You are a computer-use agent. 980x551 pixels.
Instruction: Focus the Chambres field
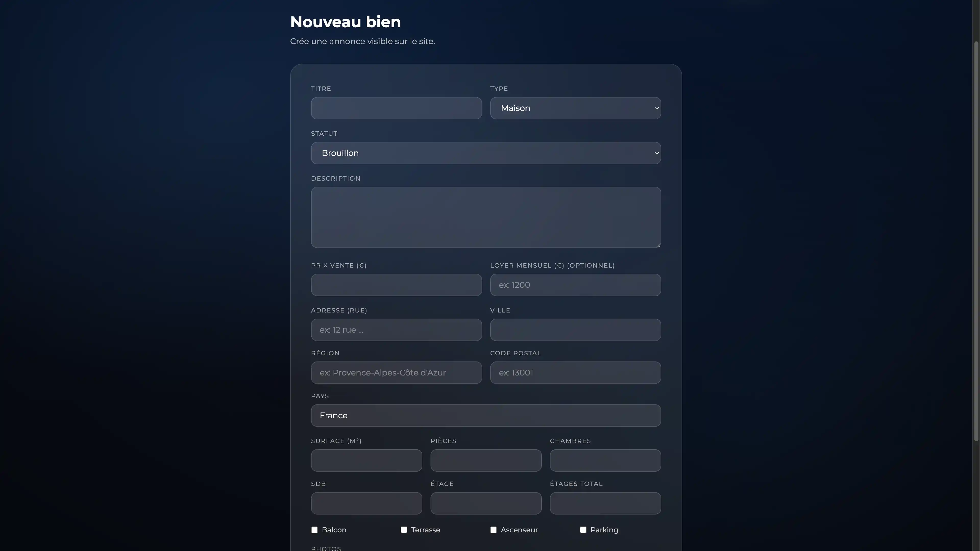click(x=605, y=460)
